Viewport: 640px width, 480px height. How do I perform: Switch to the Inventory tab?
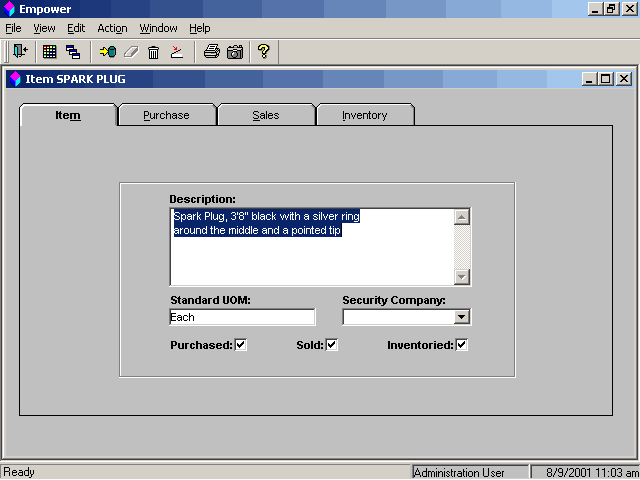365,115
